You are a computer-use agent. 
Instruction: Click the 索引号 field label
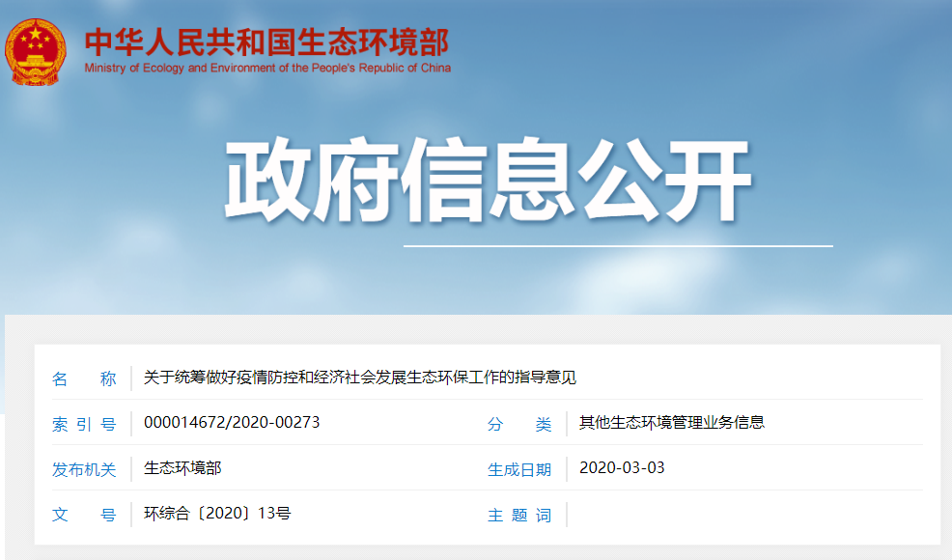click(84, 424)
